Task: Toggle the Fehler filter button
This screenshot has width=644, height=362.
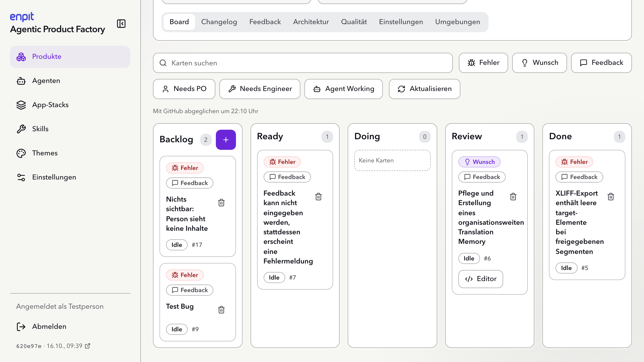Action: 483,63
